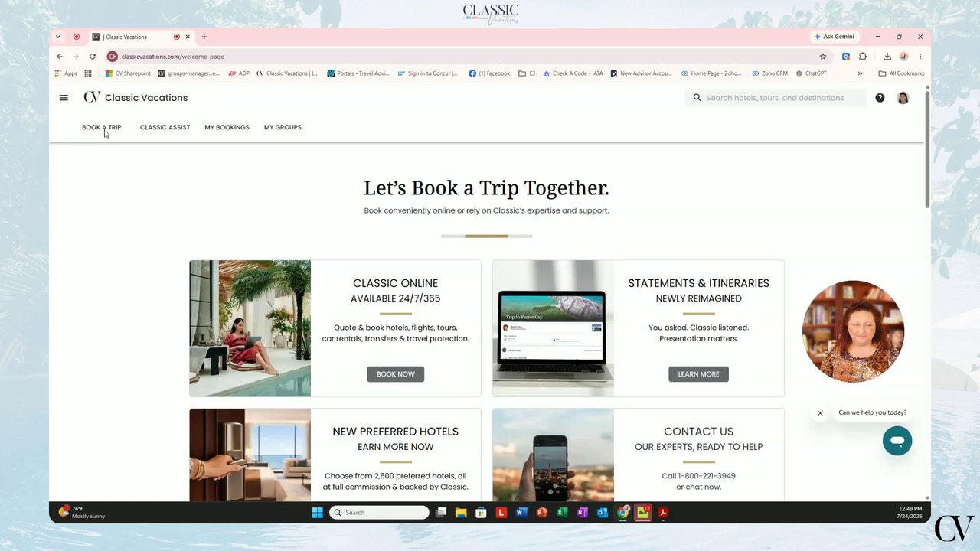Click the Statements & Itineraries laptop image
This screenshot has height=551, width=980.
click(553, 328)
